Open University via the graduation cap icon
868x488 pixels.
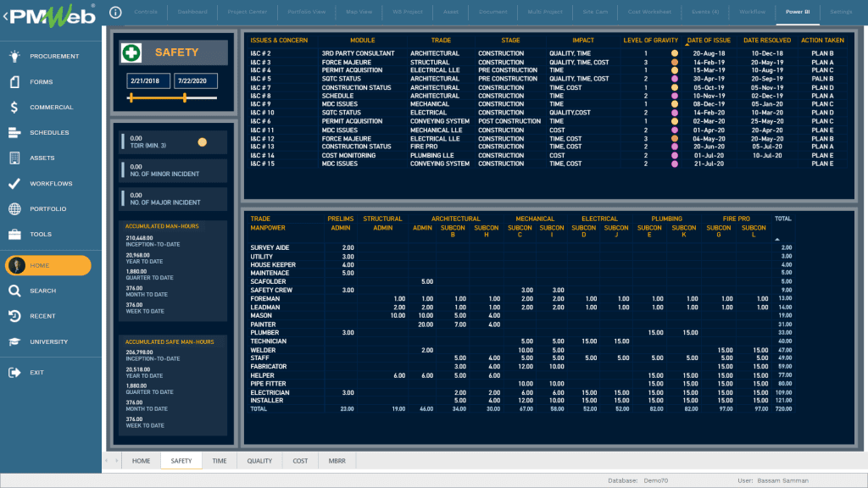14,342
